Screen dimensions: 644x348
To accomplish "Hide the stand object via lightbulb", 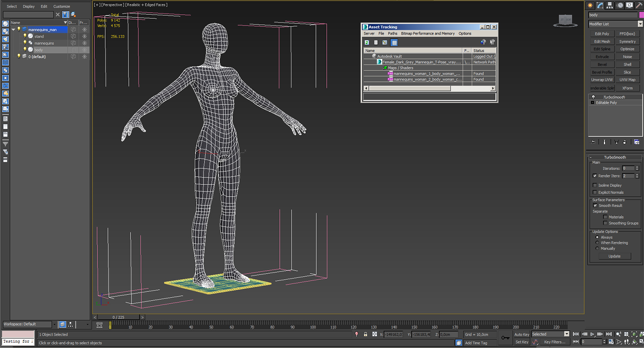I will tap(25, 36).
